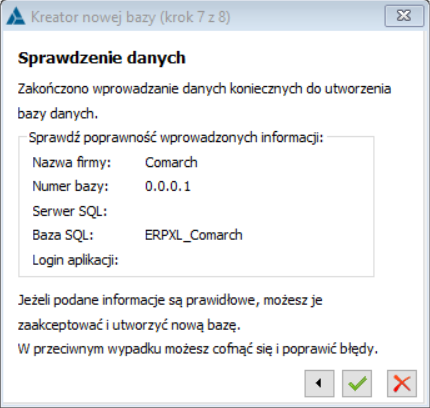Close the Kreator nowej bazy window
This screenshot has width=430, height=408.
[404, 15]
